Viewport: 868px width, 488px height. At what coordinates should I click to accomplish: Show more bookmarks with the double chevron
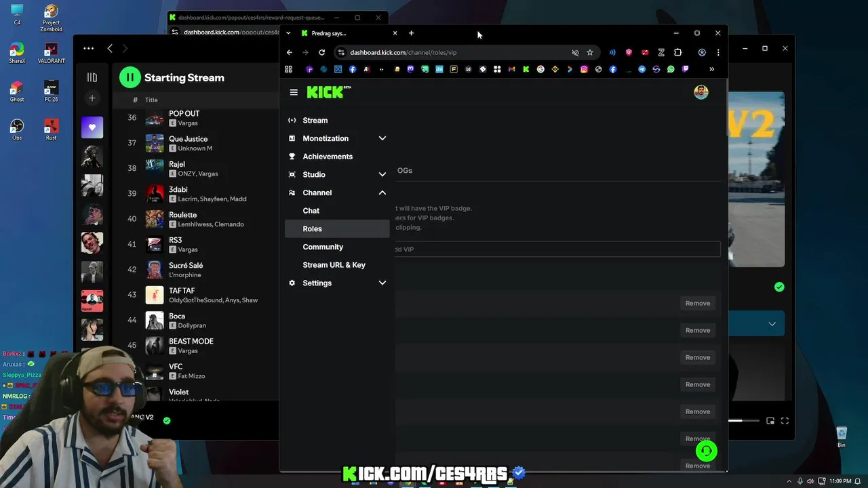point(711,69)
